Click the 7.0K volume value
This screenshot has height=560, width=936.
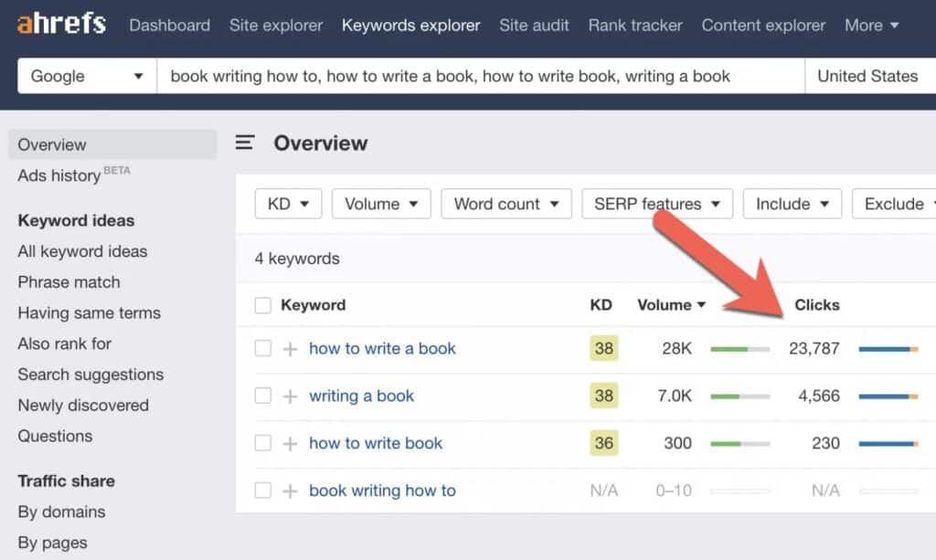point(675,396)
